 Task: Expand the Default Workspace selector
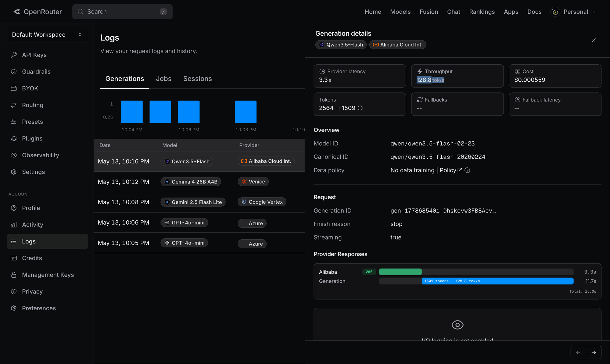(x=47, y=34)
